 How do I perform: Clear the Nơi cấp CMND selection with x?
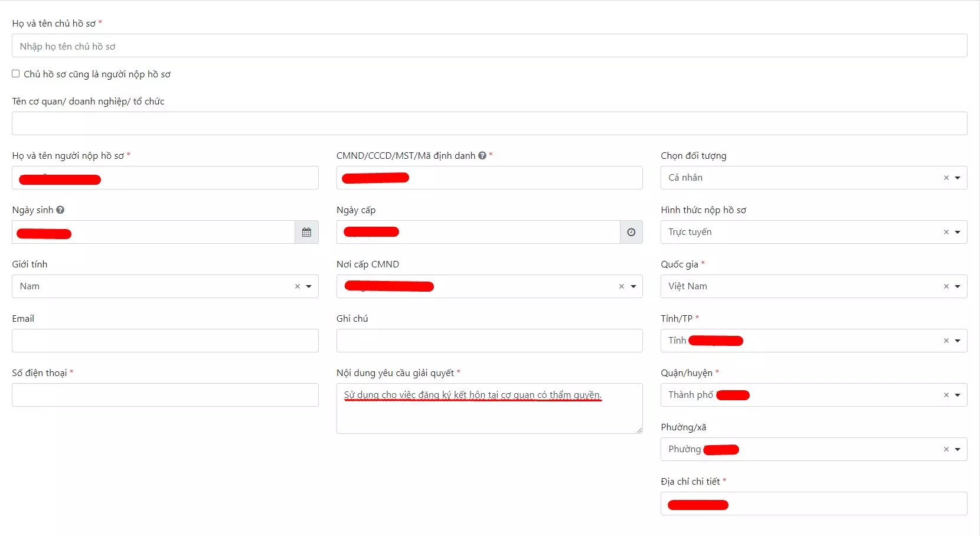pyautogui.click(x=622, y=286)
